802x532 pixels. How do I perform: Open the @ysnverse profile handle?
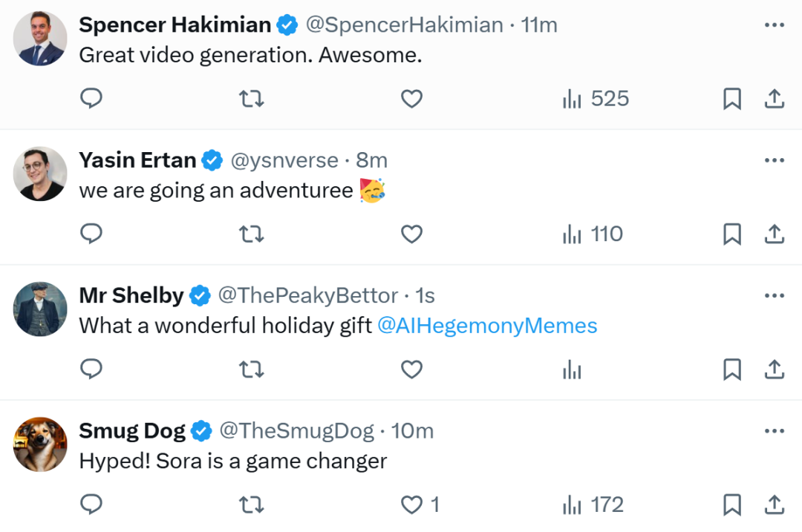(x=286, y=160)
